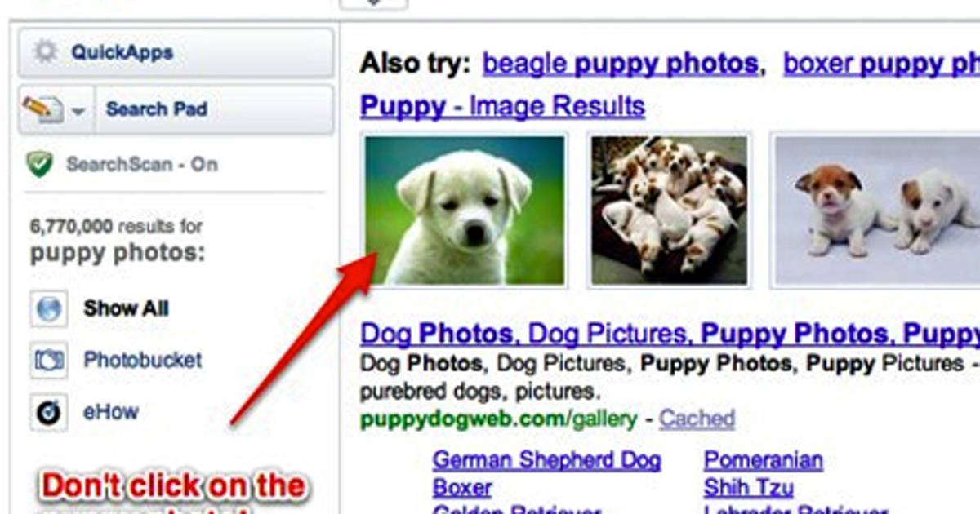Filter results by Photobucket
Image resolution: width=980 pixels, height=514 pixels.
142,360
